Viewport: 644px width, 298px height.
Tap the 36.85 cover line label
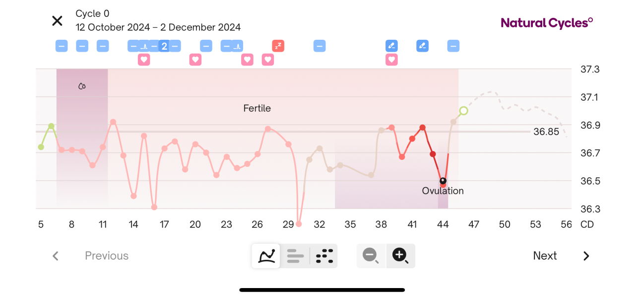[546, 132]
